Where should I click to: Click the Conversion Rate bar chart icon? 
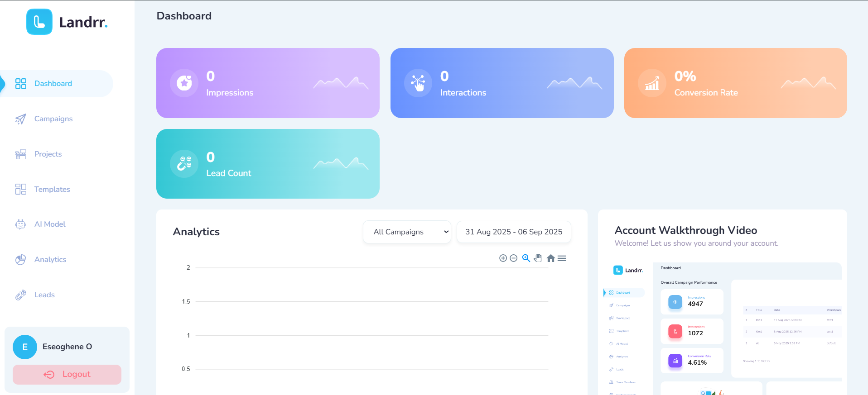[652, 83]
